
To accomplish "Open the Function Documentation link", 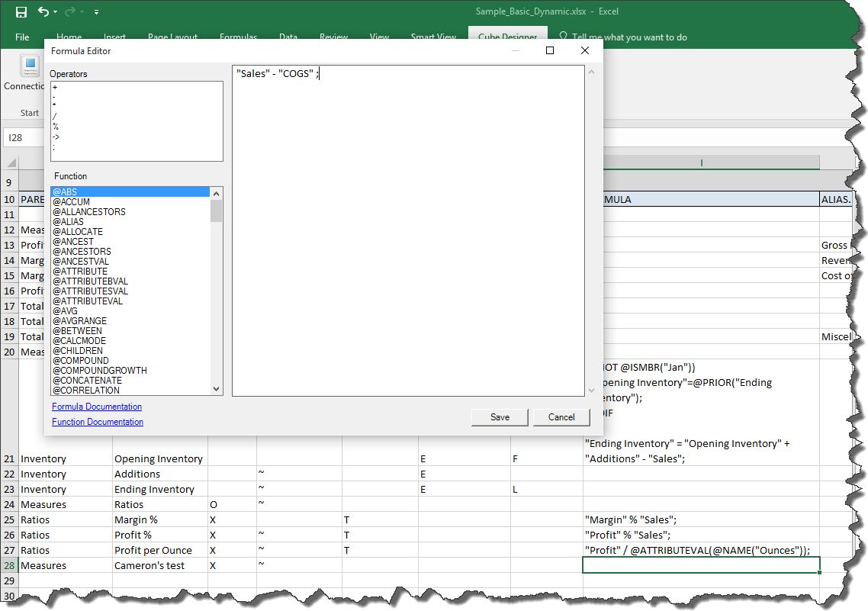I will pos(98,422).
